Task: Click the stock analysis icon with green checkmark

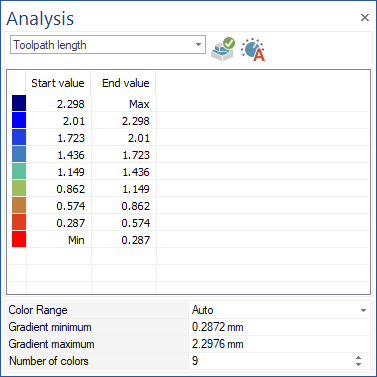Action: point(223,49)
